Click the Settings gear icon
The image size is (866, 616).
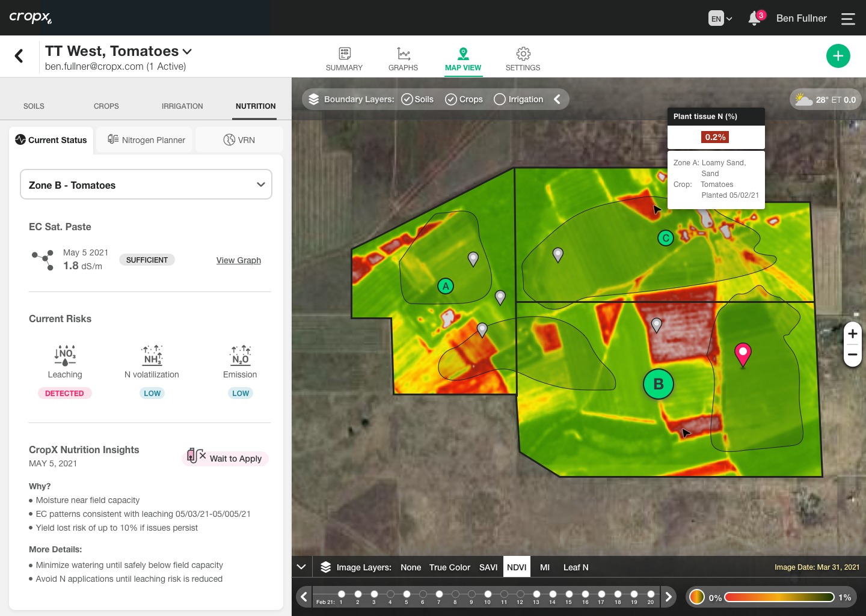point(523,53)
